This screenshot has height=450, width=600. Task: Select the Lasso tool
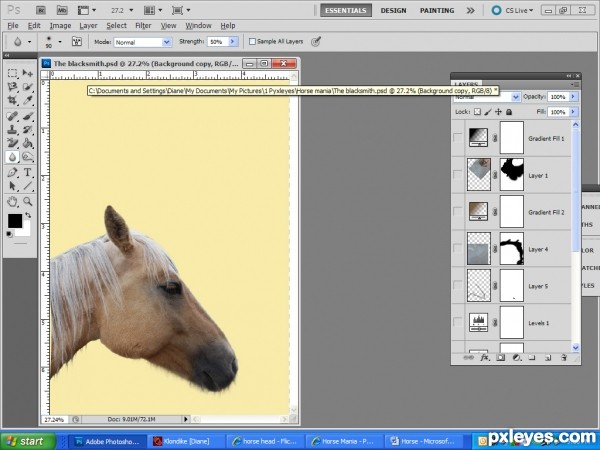(12, 87)
